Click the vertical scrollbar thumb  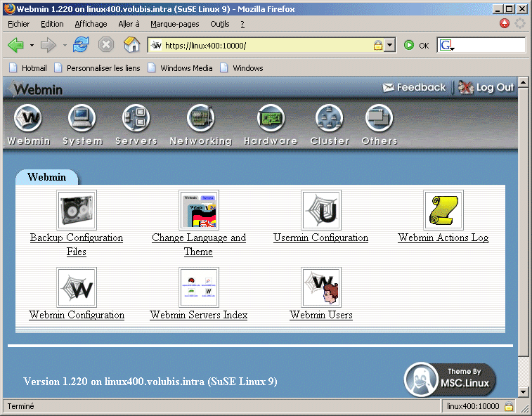click(523, 222)
